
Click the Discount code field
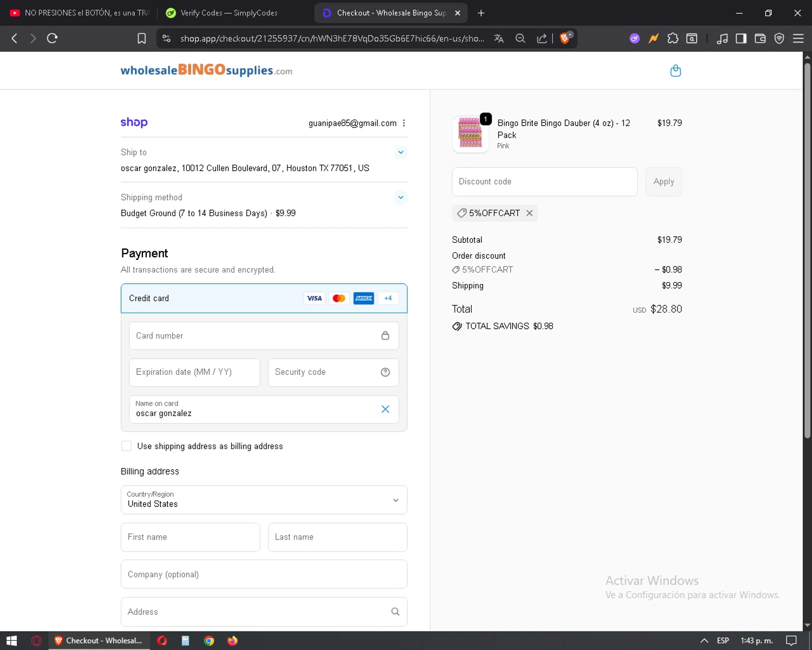[545, 181]
